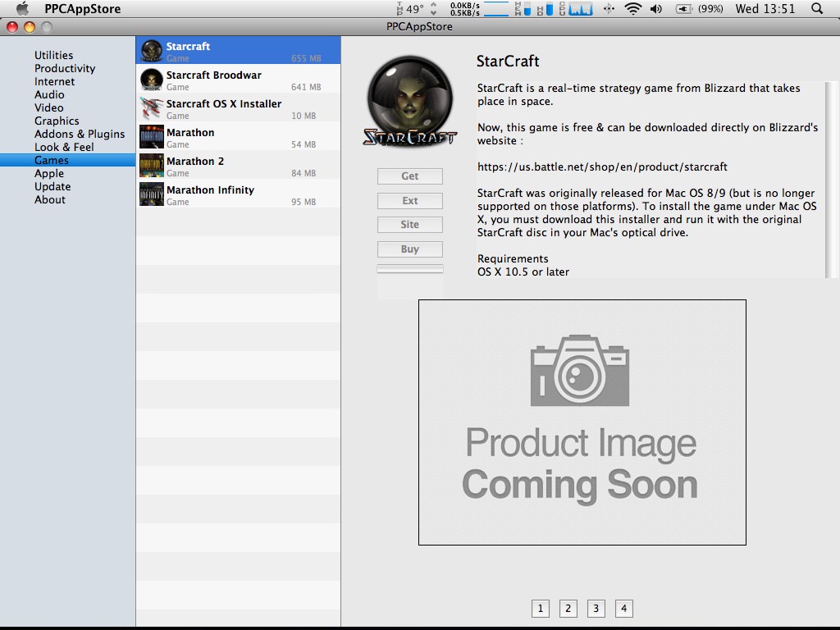The height and width of the screenshot is (630, 840).
Task: Click the Ext button
Action: coord(410,201)
